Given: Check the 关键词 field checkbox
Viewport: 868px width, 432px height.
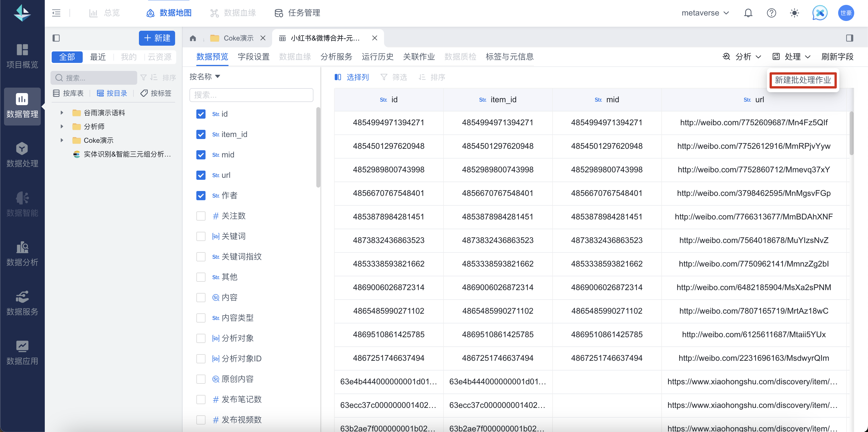Looking at the screenshot, I should pyautogui.click(x=201, y=236).
